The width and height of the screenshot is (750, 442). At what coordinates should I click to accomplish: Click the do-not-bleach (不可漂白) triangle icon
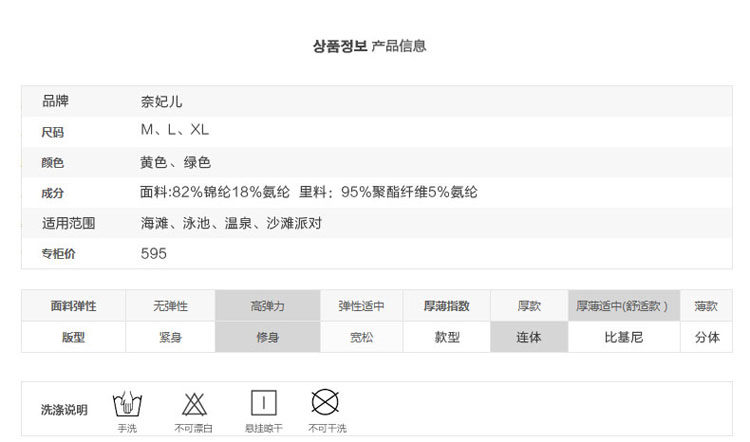pos(194,404)
